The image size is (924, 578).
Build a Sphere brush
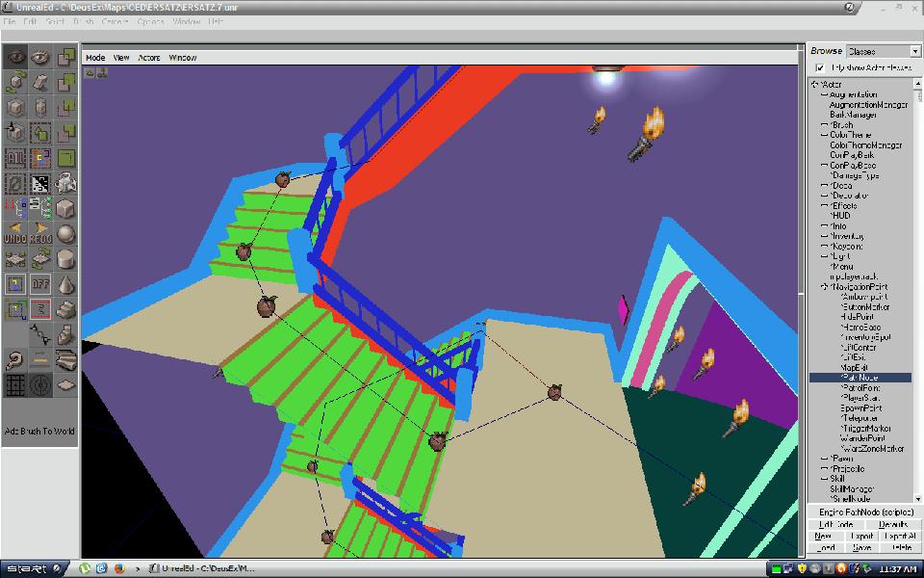pyautogui.click(x=65, y=234)
